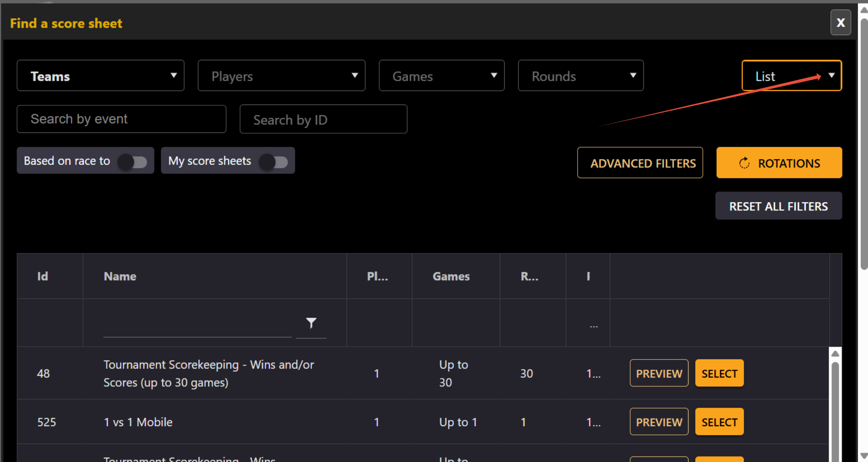This screenshot has height=462, width=868.
Task: Preview score sheet 48
Action: pyautogui.click(x=659, y=373)
